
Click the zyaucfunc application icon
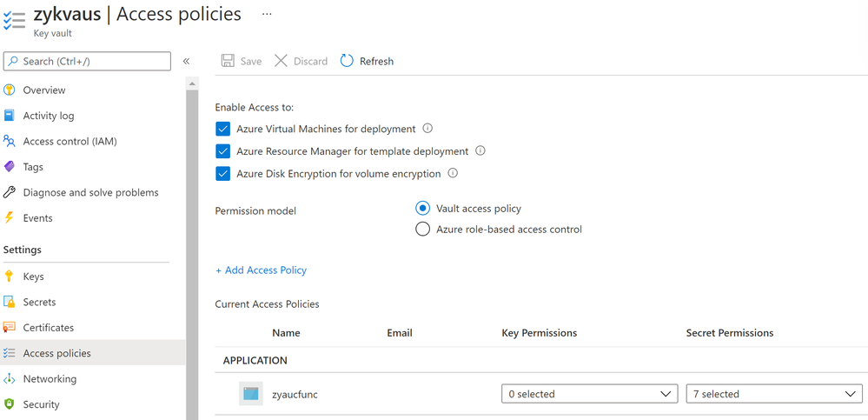point(251,394)
